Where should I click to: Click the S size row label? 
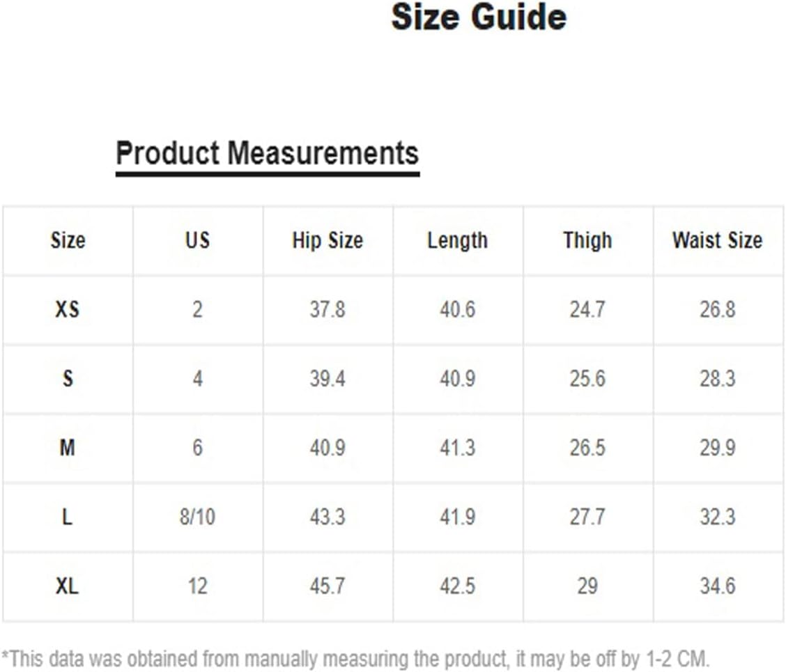click(68, 379)
